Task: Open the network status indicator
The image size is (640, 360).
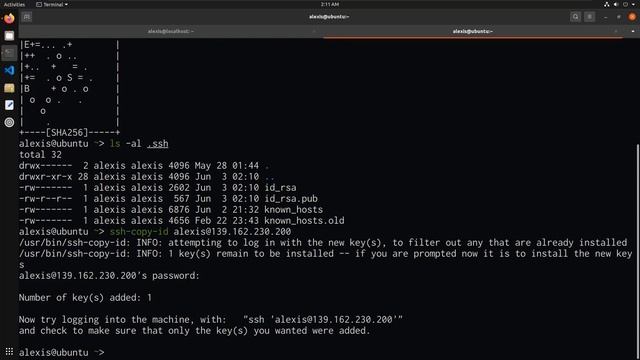Action: (x=607, y=4)
